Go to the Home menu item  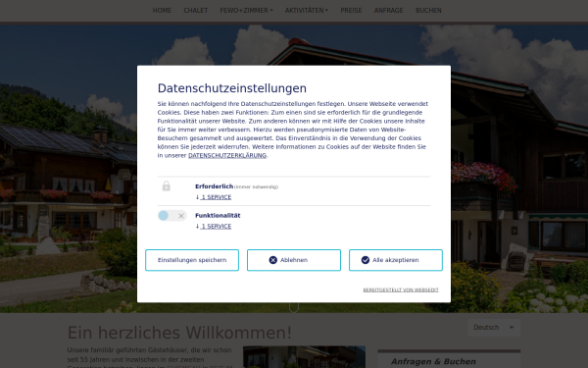(x=162, y=11)
